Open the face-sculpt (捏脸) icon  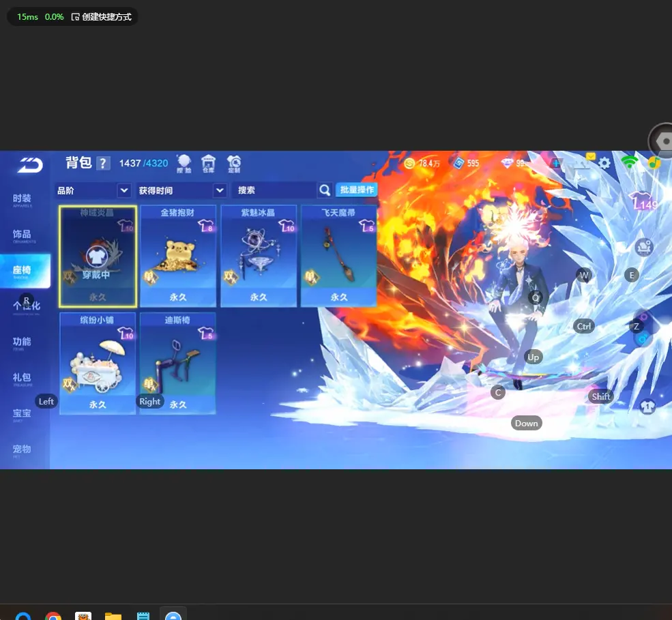pyautogui.click(x=184, y=164)
